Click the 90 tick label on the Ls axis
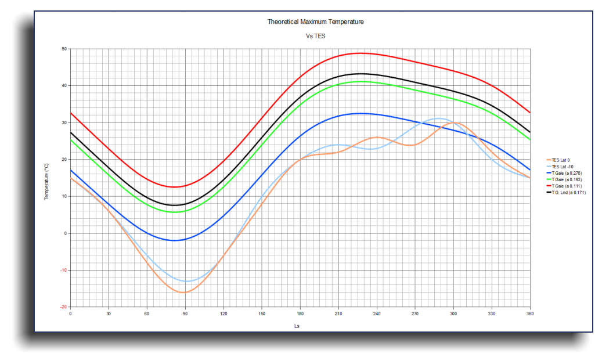This screenshot has height=364, width=602. [185, 313]
